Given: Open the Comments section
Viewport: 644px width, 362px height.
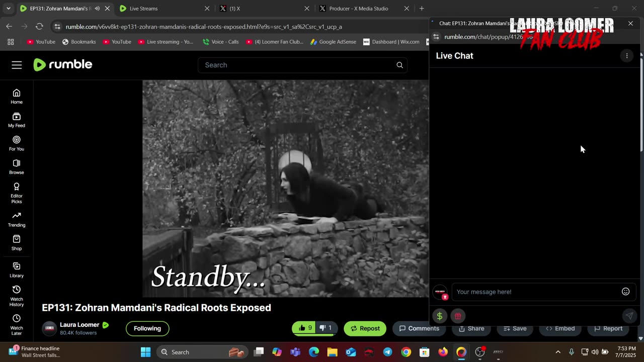Looking at the screenshot, I should pyautogui.click(x=419, y=328).
